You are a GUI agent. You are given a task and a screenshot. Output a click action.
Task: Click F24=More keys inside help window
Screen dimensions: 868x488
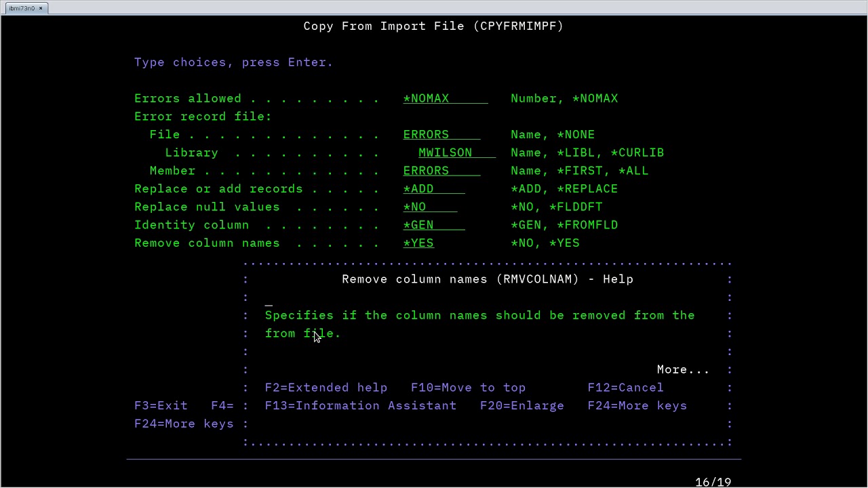[637, 406]
